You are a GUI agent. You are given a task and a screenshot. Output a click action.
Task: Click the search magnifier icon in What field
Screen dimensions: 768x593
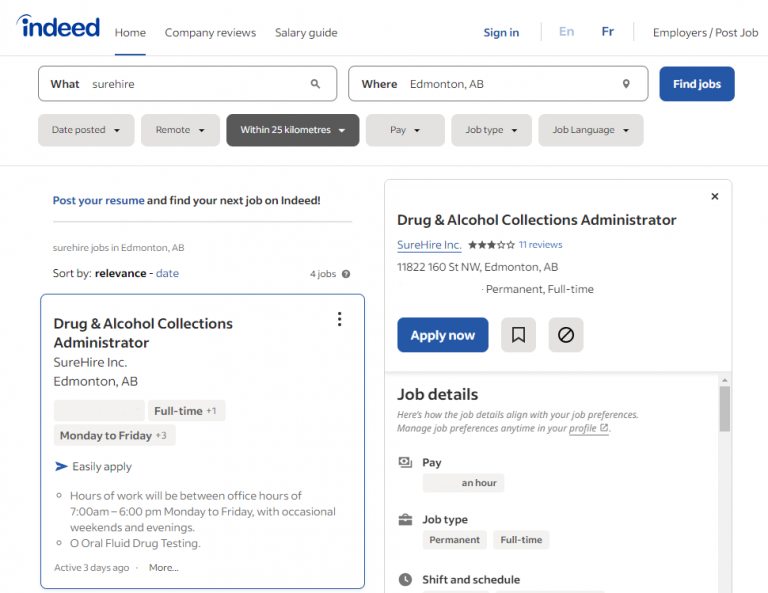click(315, 84)
